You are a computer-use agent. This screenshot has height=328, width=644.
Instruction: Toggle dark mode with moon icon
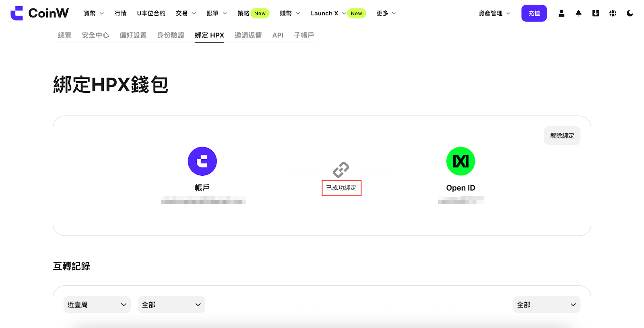[630, 13]
